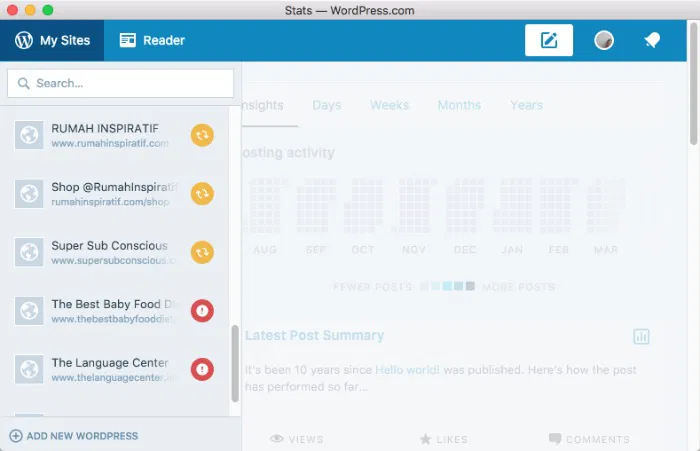
Task: Switch to Weeks stats tab
Action: click(x=389, y=105)
